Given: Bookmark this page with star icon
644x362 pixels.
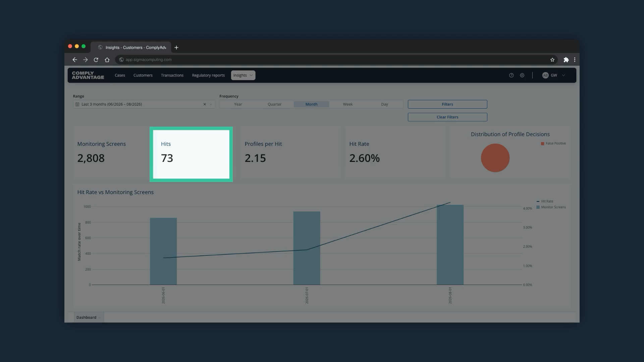Looking at the screenshot, I should (x=552, y=60).
